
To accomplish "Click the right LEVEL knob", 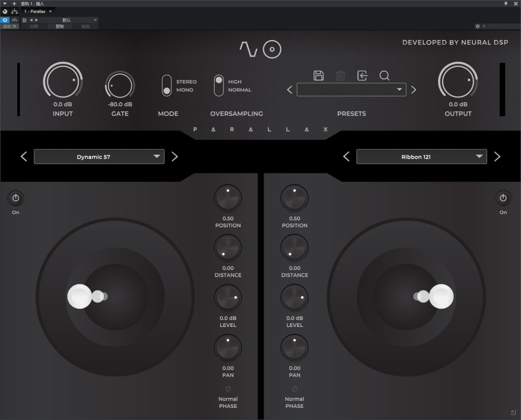I will tap(295, 298).
